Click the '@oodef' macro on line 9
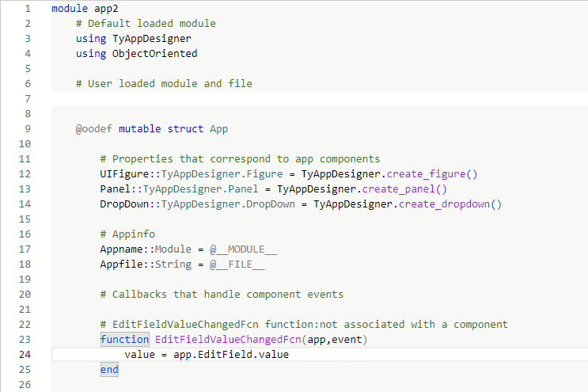 [93, 128]
